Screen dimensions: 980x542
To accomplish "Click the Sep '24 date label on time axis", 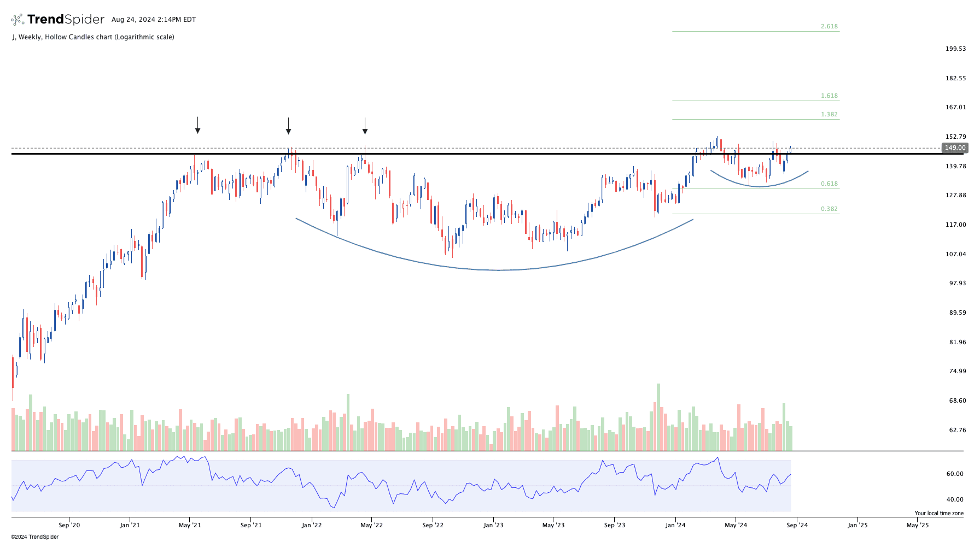I will click(796, 525).
